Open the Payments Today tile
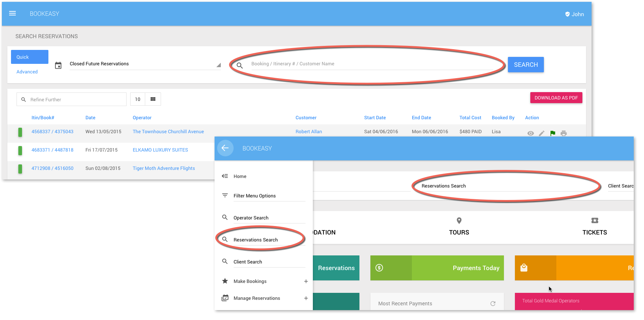This screenshot has height=320, width=644. coord(437,268)
